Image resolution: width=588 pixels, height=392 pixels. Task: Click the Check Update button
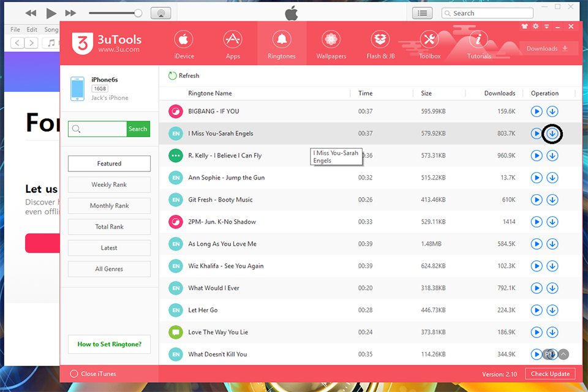click(550, 374)
